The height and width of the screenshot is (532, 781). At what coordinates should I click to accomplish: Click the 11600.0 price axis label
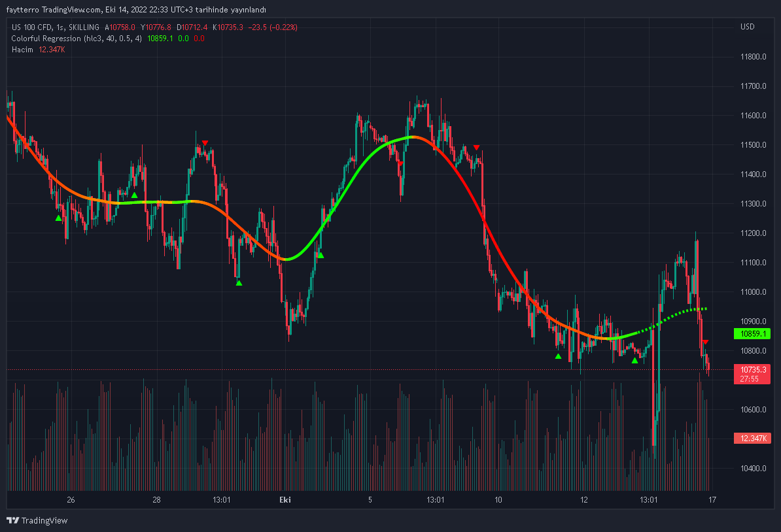point(753,116)
